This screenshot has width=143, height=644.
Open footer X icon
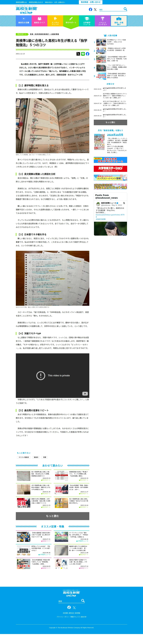[x=74, y=608]
